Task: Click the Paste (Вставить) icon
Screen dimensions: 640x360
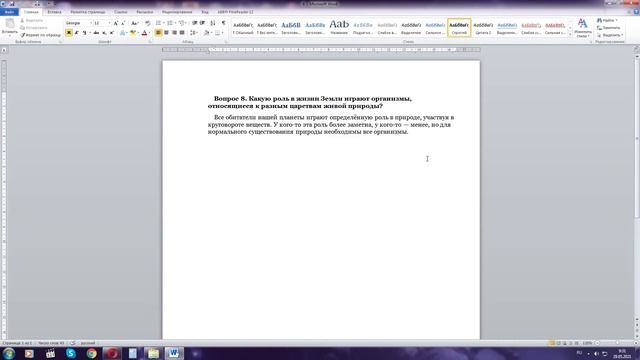Action: coord(9,24)
